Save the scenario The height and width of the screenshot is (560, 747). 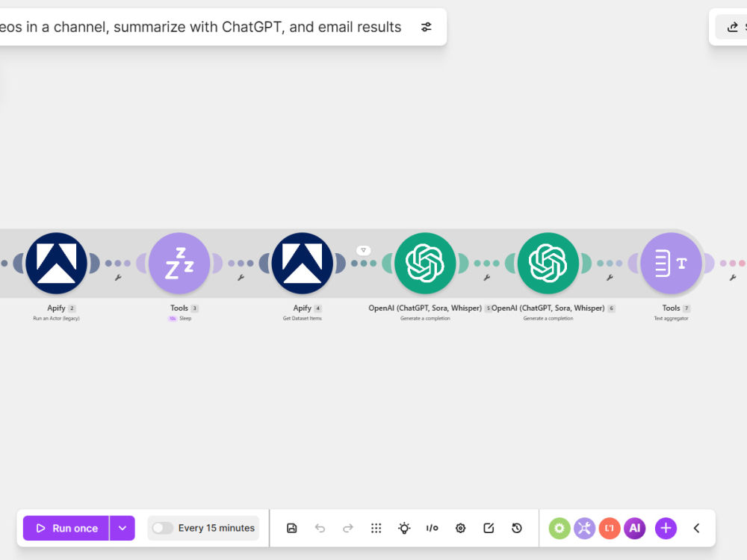point(291,528)
